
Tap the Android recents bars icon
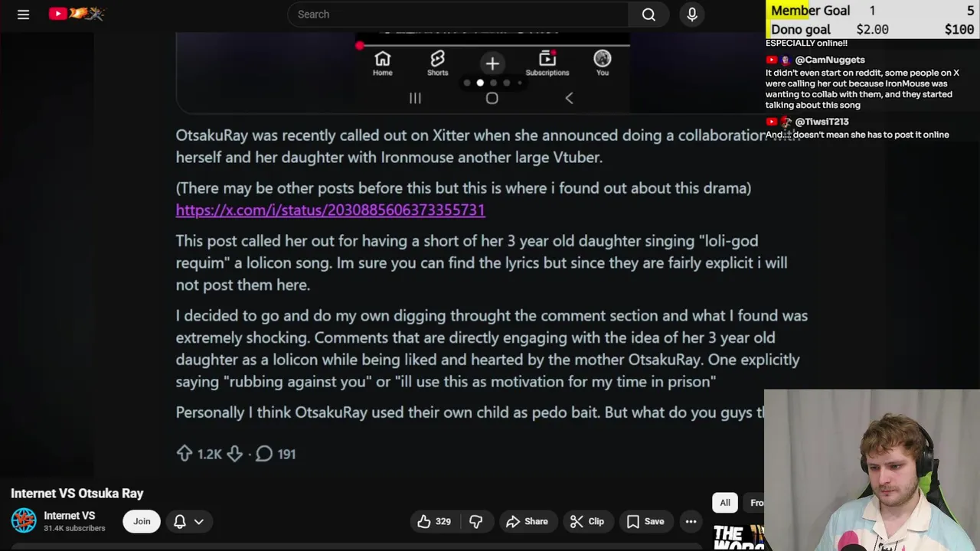(x=415, y=98)
